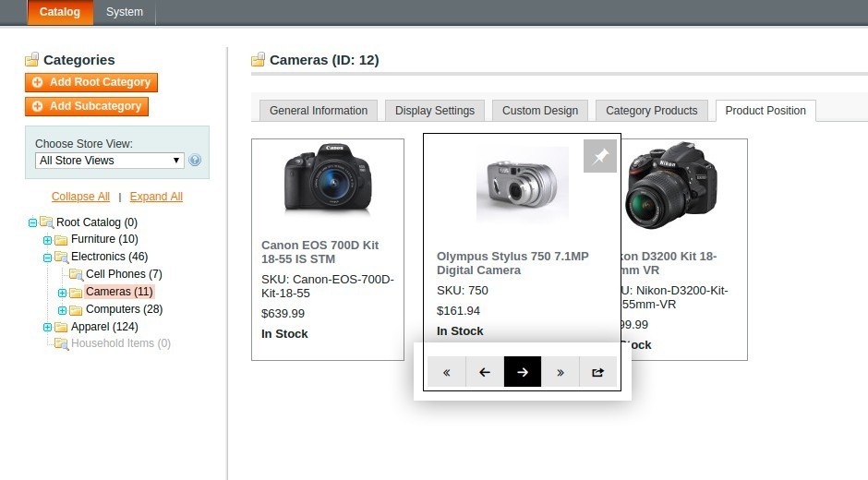868x480 pixels.
Task: Select Cell Phones (7) category
Action: (x=124, y=274)
